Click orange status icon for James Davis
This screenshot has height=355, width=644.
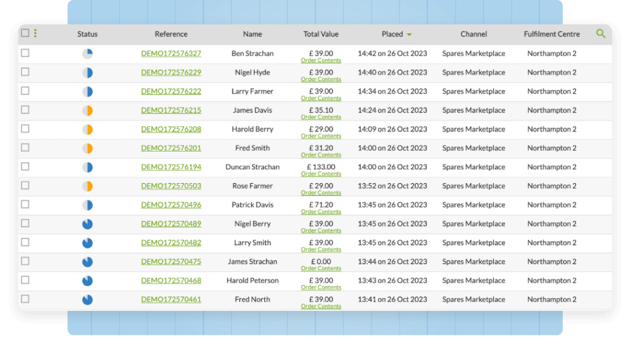pos(87,111)
